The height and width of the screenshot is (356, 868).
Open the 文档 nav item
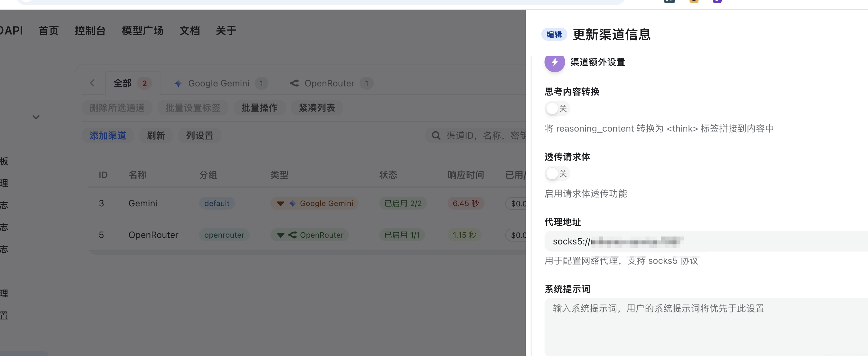coord(190,31)
